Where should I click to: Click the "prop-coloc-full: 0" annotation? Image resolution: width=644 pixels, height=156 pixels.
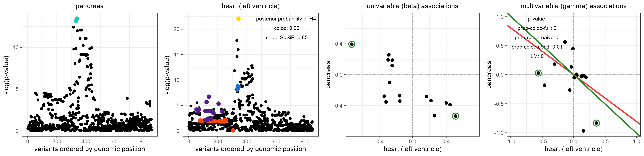537,28
